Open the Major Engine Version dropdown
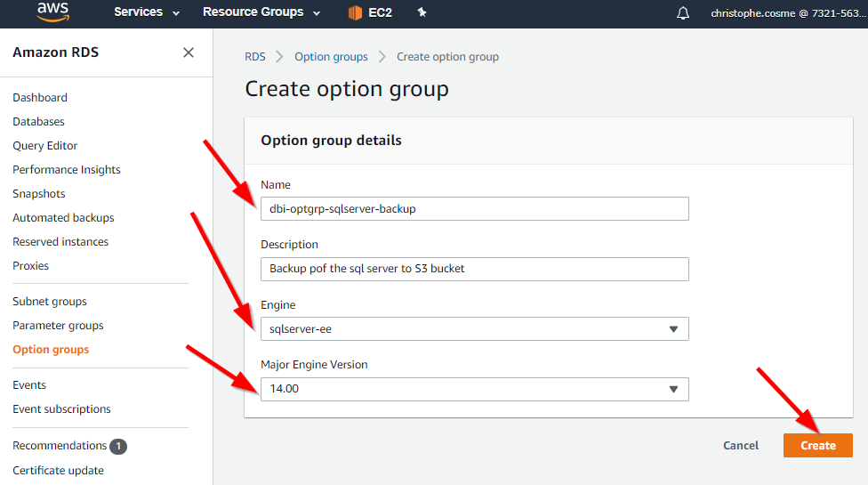 click(x=474, y=389)
